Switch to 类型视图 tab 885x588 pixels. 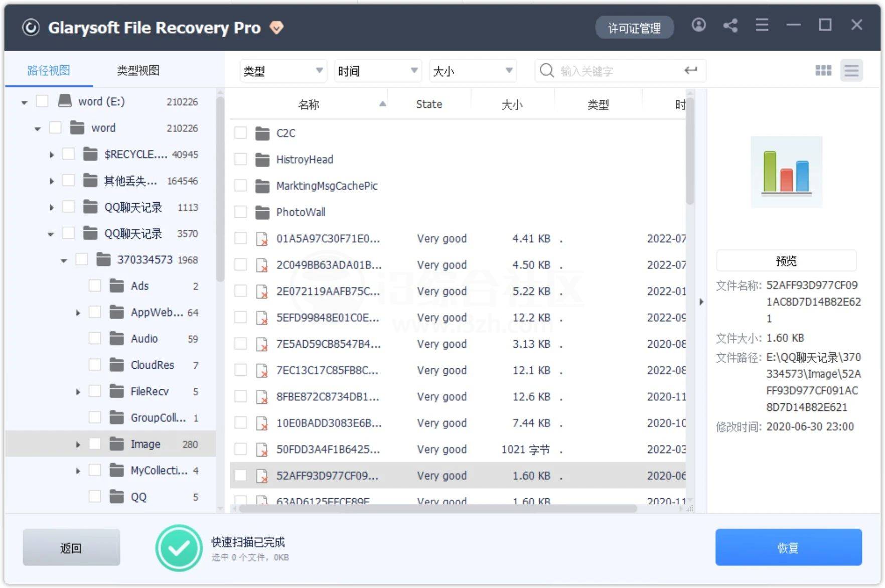[x=138, y=70]
